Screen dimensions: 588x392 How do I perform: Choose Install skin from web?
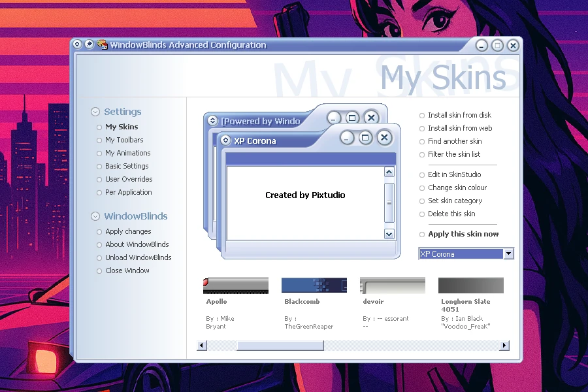[460, 128]
